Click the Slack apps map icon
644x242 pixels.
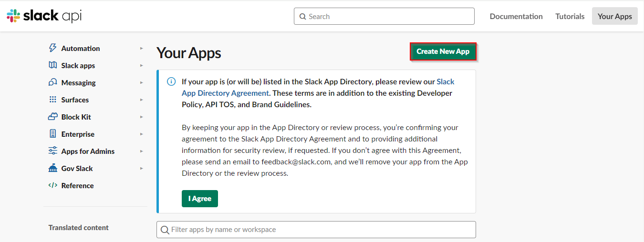point(53,65)
